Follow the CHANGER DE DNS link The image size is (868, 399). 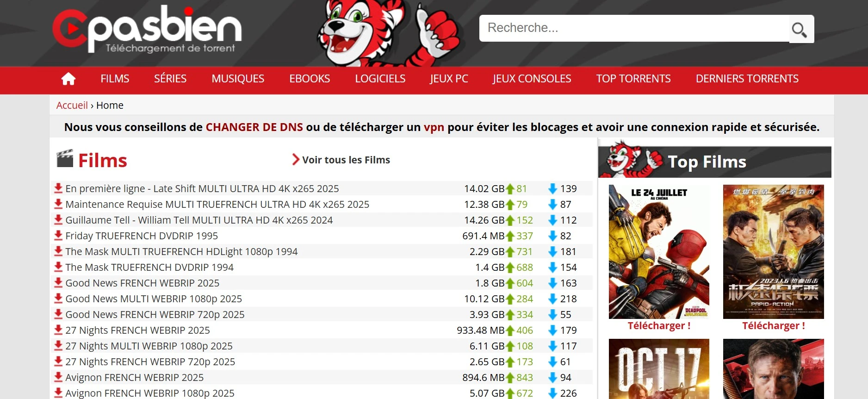[254, 127]
